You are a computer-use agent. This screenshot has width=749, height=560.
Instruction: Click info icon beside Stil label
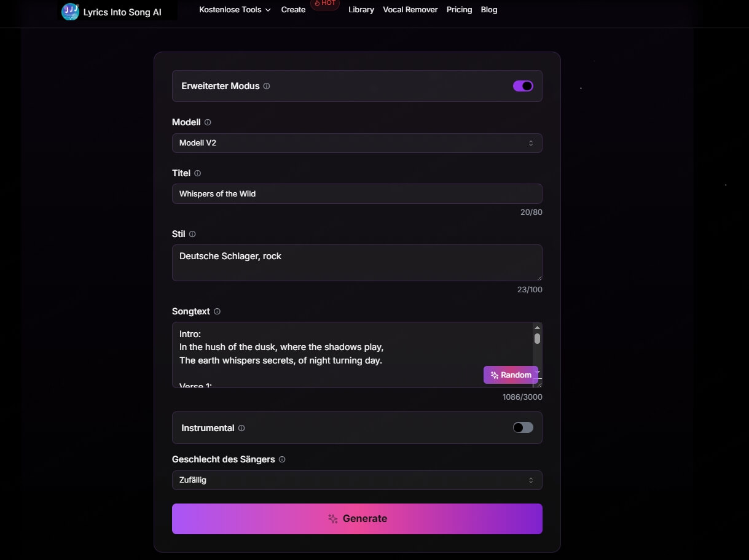tap(192, 234)
